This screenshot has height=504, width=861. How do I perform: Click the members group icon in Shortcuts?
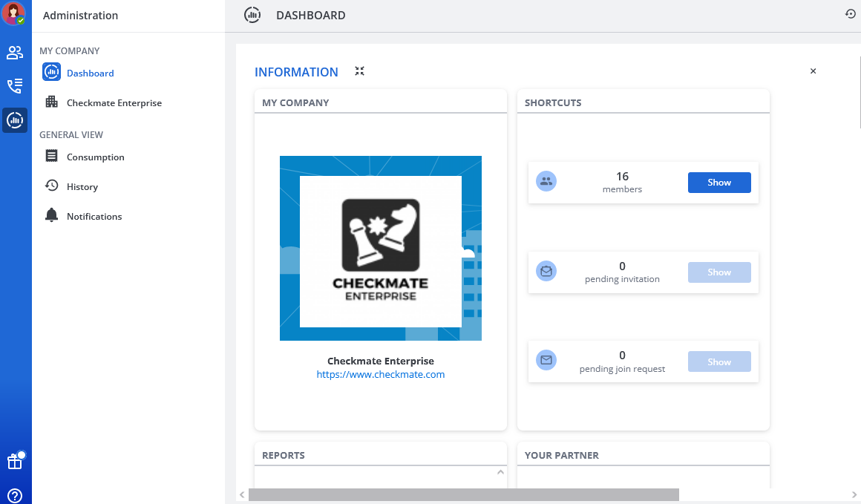pos(546,182)
